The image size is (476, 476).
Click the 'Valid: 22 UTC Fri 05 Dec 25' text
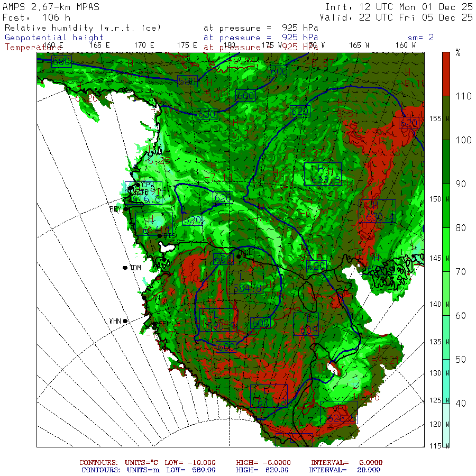tap(396, 17)
